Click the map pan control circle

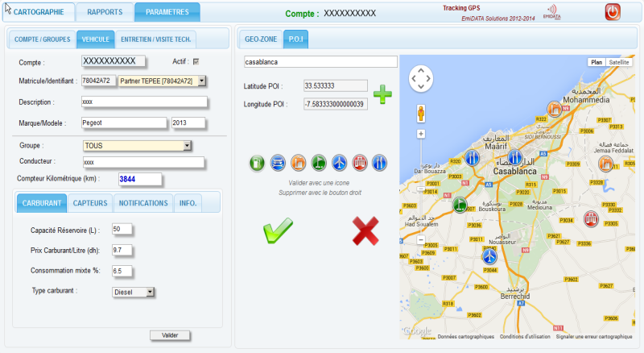coord(421,79)
